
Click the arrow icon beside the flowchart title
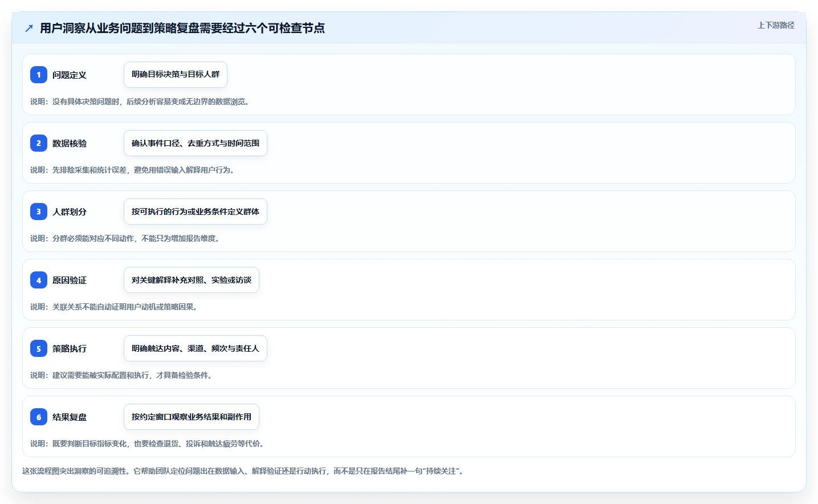pos(29,28)
